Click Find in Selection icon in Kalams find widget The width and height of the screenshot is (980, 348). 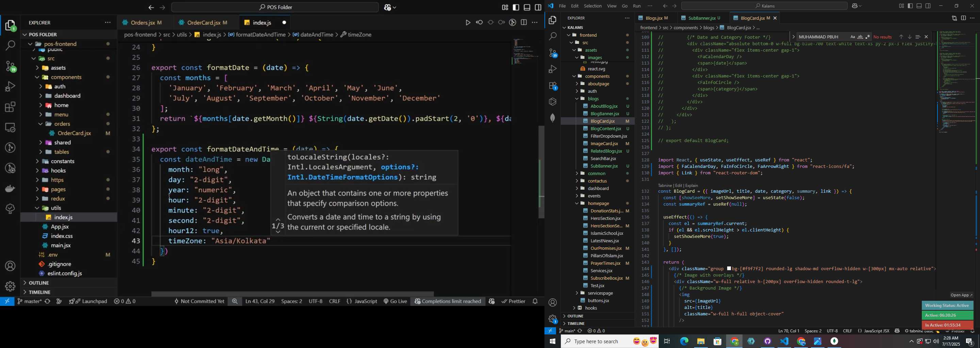coord(918,37)
